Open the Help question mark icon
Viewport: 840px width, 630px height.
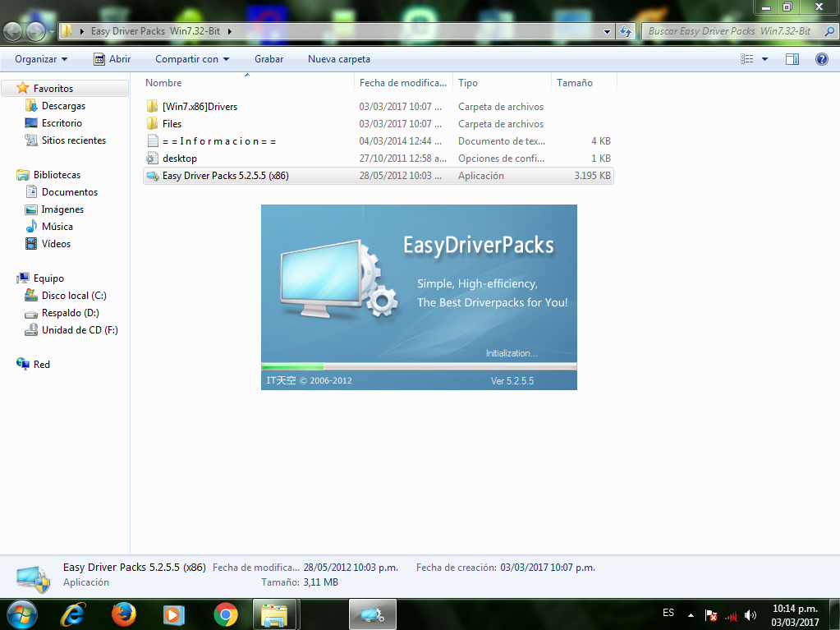(x=821, y=59)
